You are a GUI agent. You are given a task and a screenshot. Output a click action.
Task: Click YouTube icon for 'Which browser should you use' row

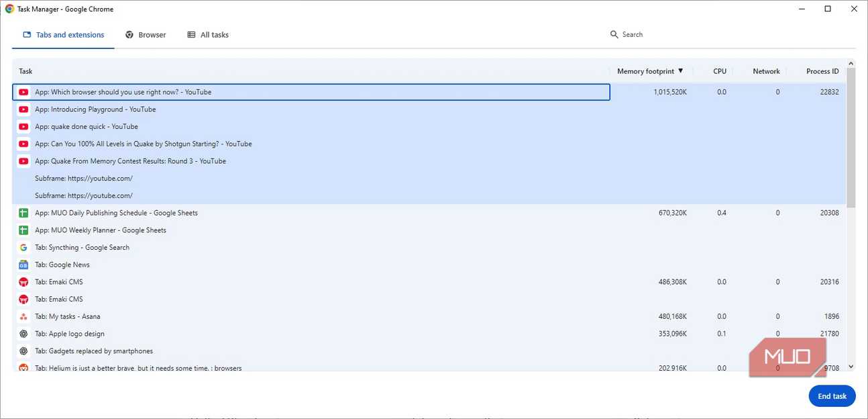23,92
